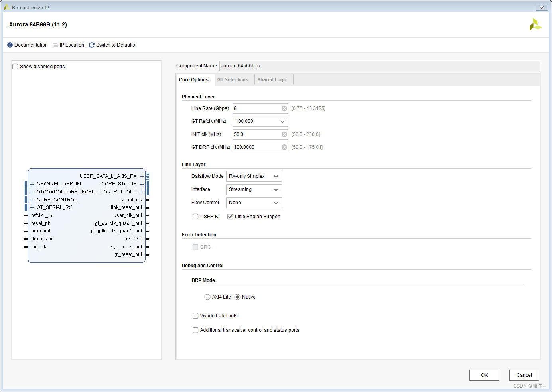The width and height of the screenshot is (552, 392).
Task: Open the Flow Control dropdown
Action: tap(254, 203)
